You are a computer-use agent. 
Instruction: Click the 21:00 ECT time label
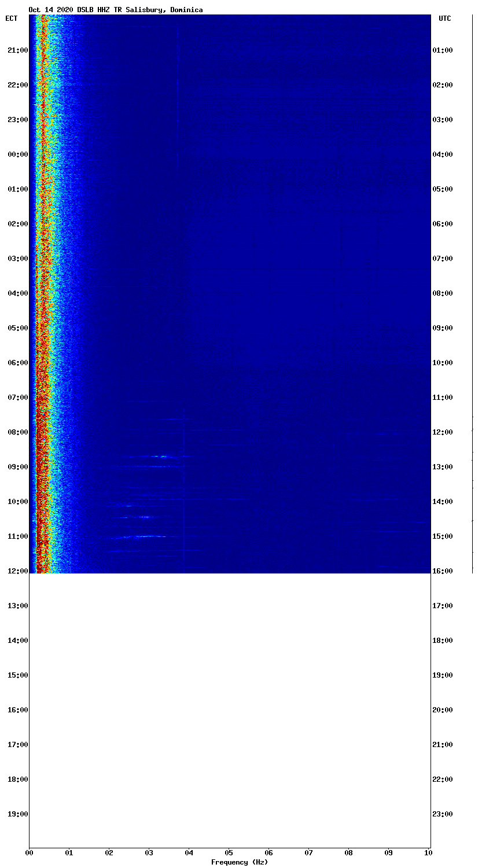tap(17, 50)
